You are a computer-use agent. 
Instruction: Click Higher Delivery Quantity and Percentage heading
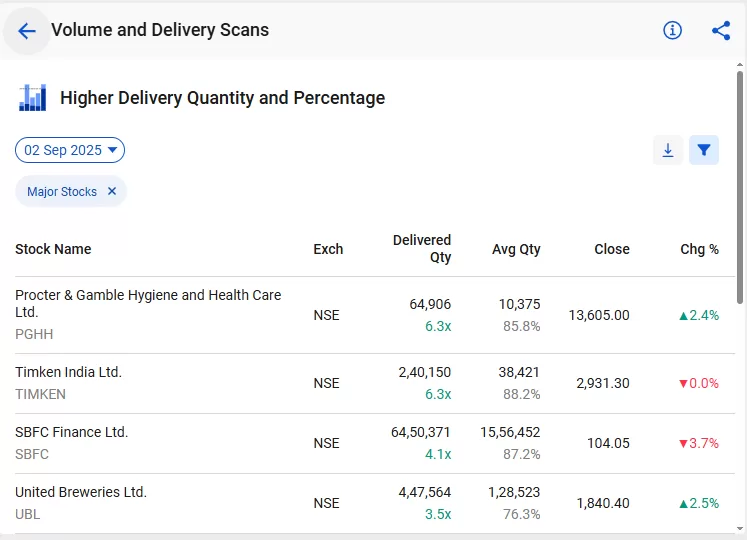click(x=222, y=98)
